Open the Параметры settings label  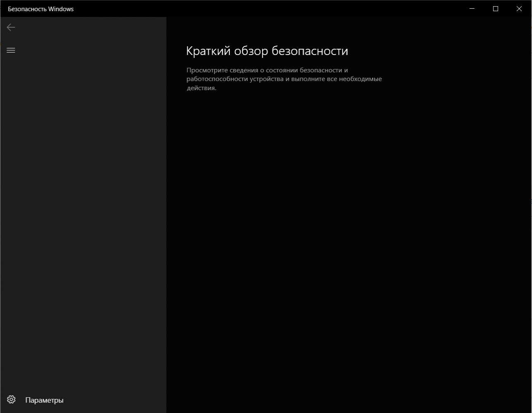[44, 400]
